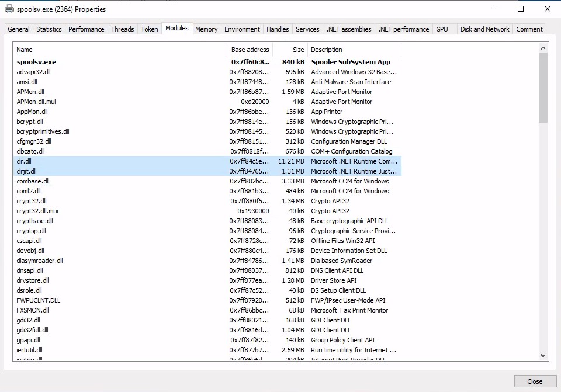Click the printer icon in the title bar
Image resolution: width=561 pixels, height=392 pixels.
pyautogui.click(x=8, y=9)
